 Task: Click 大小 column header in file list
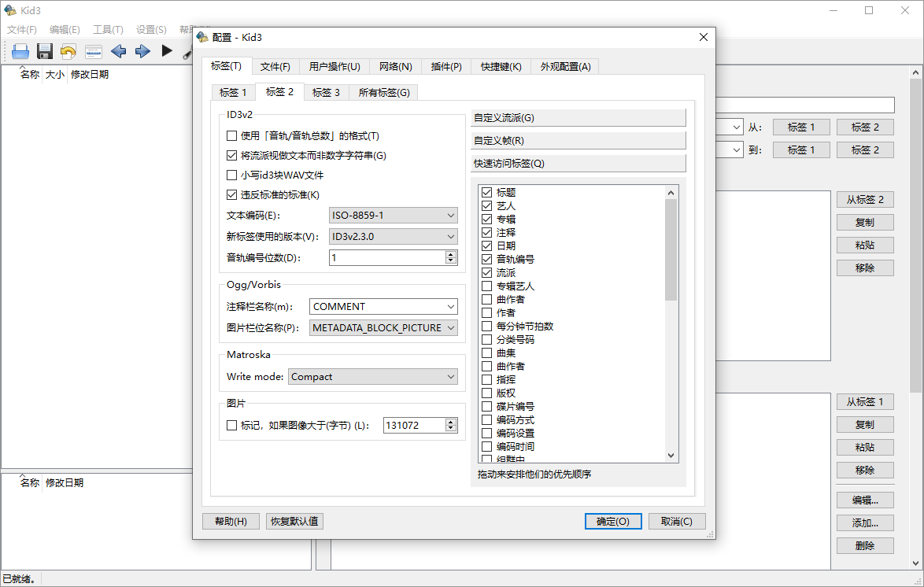coord(55,74)
